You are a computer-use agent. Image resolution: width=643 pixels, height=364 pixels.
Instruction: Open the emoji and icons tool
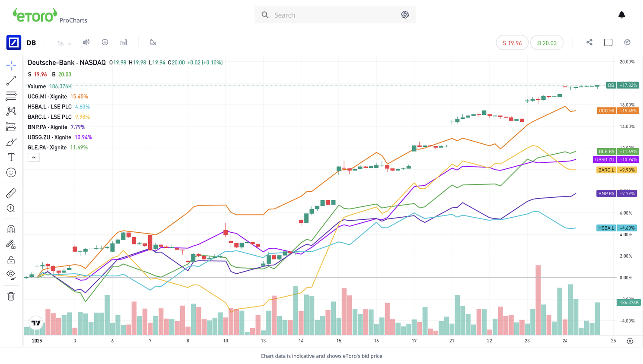[11, 173]
